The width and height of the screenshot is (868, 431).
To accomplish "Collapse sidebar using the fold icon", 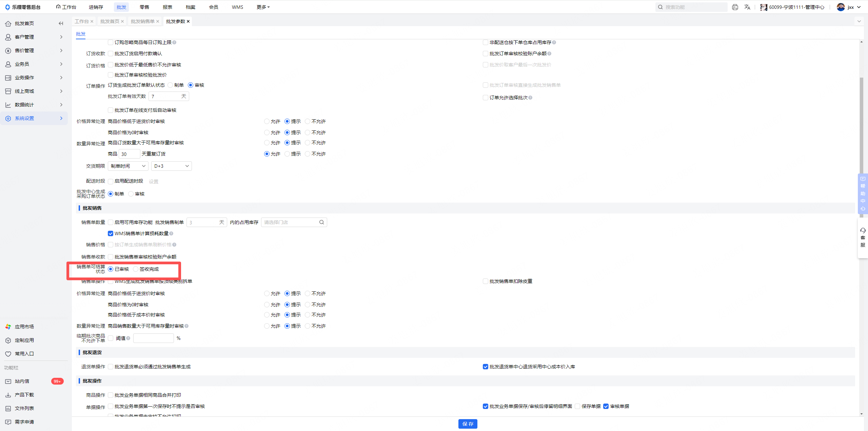I will 61,23.
